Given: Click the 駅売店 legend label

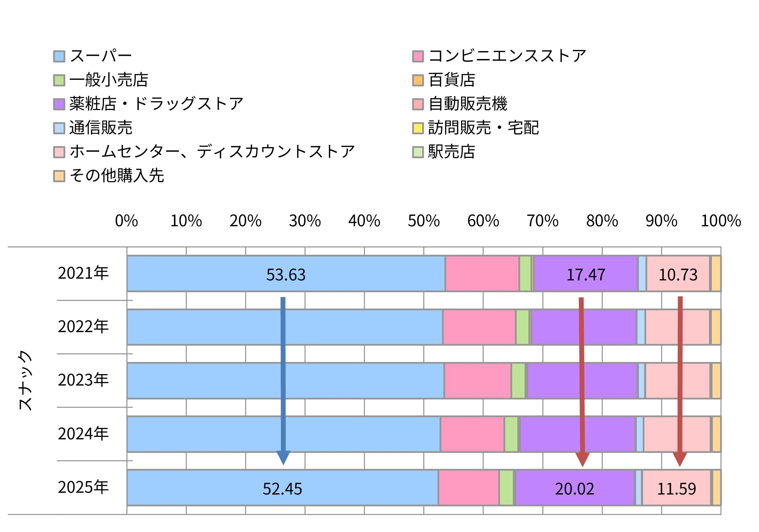Looking at the screenshot, I should click(x=451, y=152).
